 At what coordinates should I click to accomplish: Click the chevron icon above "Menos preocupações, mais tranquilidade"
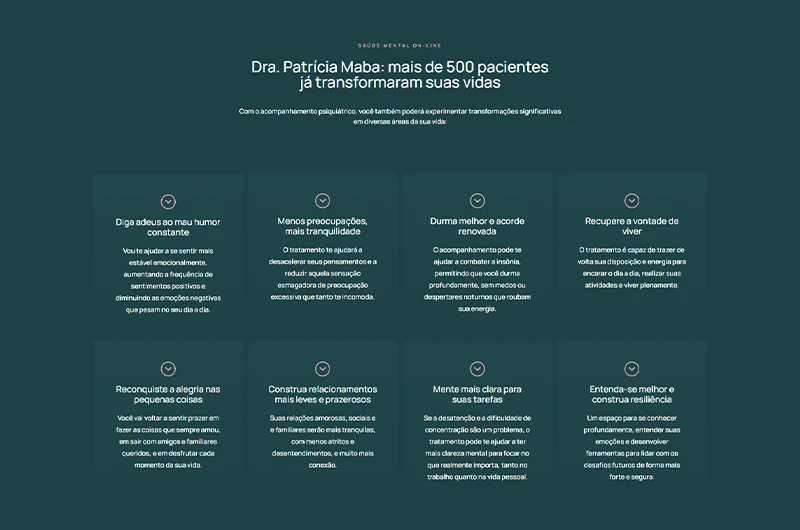[323, 201]
